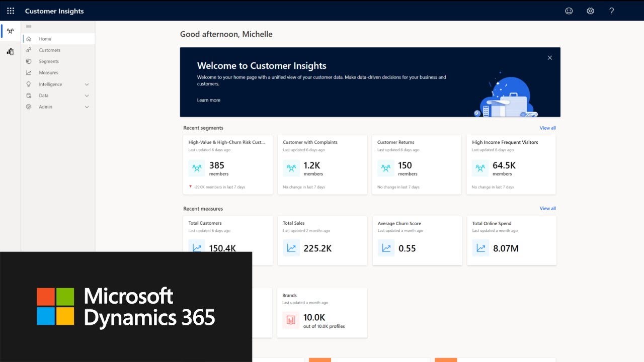Screen dimensions: 644x362
Task: Click the Data icon in sidebar
Action: point(29,96)
